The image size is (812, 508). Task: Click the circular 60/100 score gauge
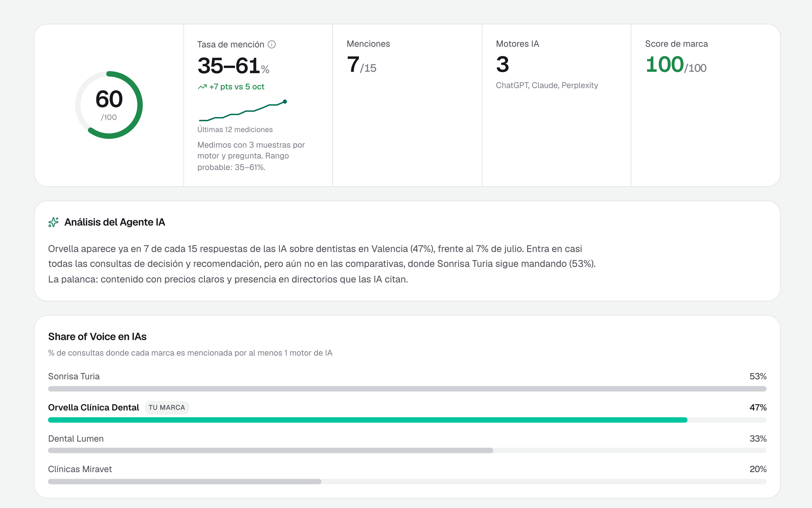[x=109, y=105]
